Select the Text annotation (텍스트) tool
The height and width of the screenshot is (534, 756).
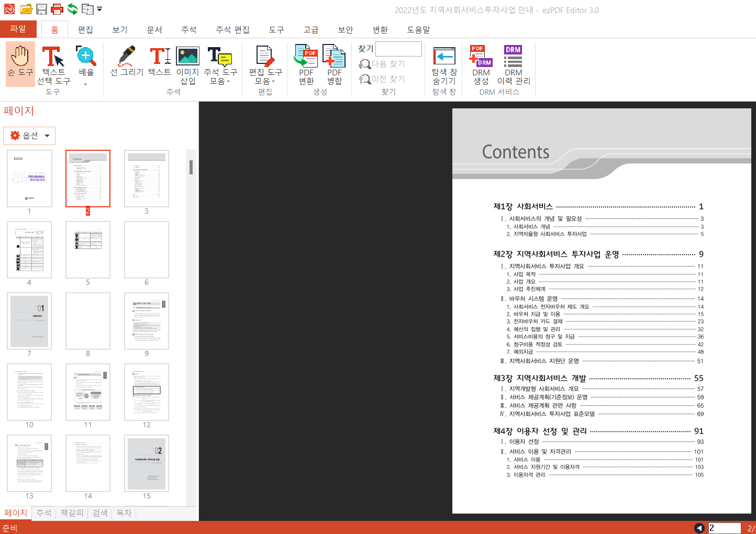[x=160, y=61]
